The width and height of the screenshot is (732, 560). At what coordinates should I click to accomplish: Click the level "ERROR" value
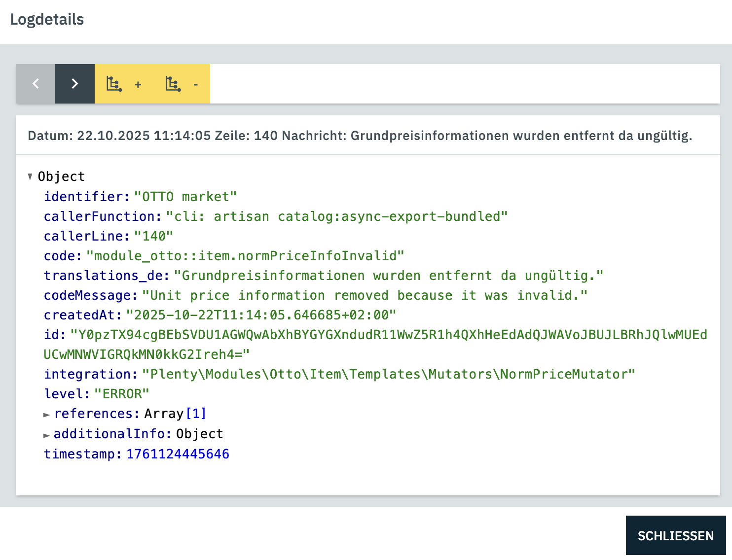(121, 394)
